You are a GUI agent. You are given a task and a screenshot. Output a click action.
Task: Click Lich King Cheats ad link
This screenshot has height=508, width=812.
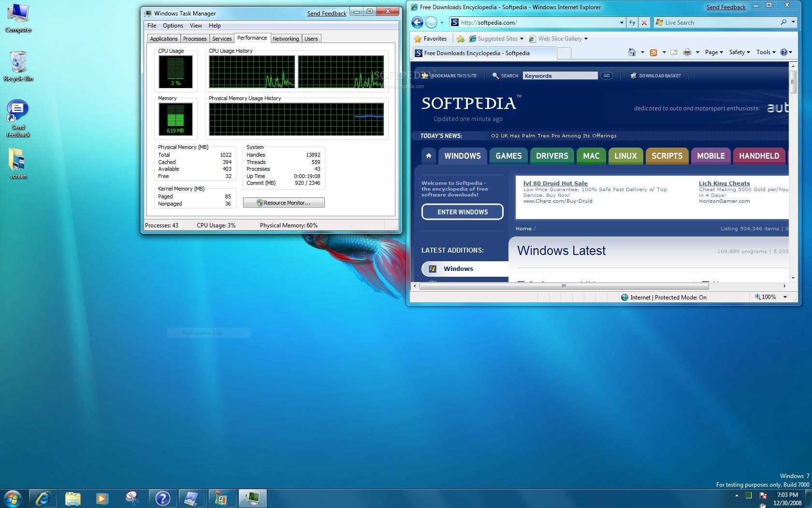(724, 183)
